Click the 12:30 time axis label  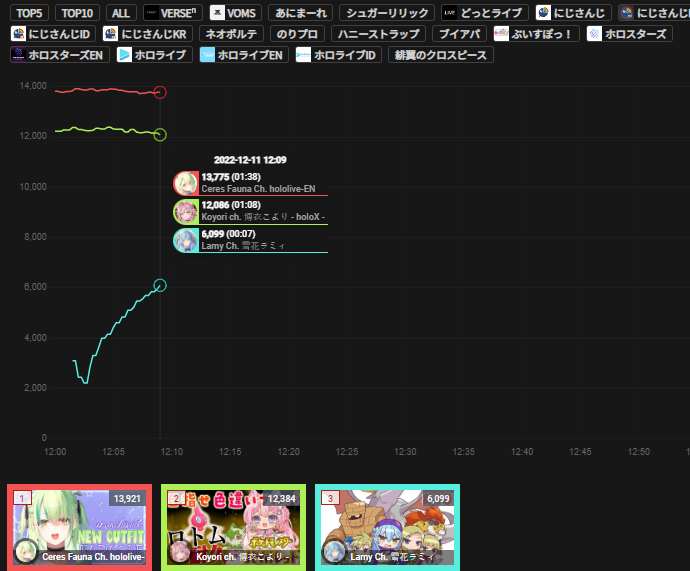405,452
